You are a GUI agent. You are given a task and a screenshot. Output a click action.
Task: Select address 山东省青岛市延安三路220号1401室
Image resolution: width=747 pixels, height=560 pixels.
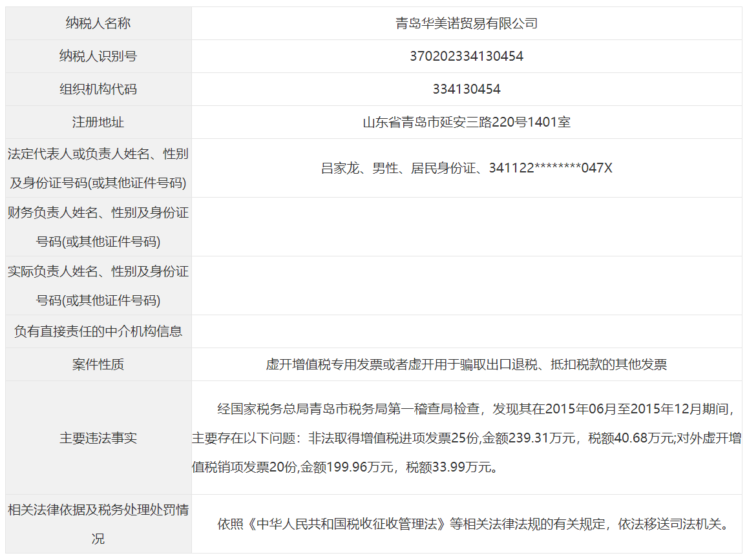tap(466, 122)
